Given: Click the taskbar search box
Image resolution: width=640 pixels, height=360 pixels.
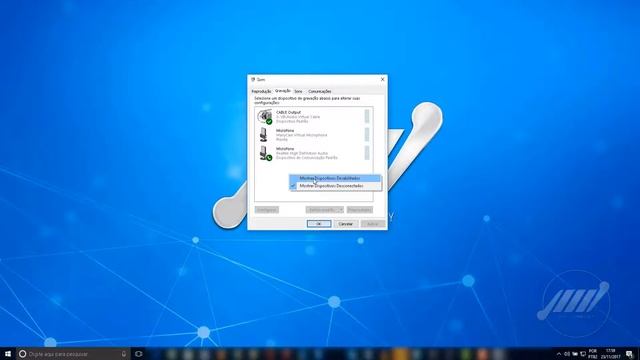Looking at the screenshot, I should click(73, 354).
